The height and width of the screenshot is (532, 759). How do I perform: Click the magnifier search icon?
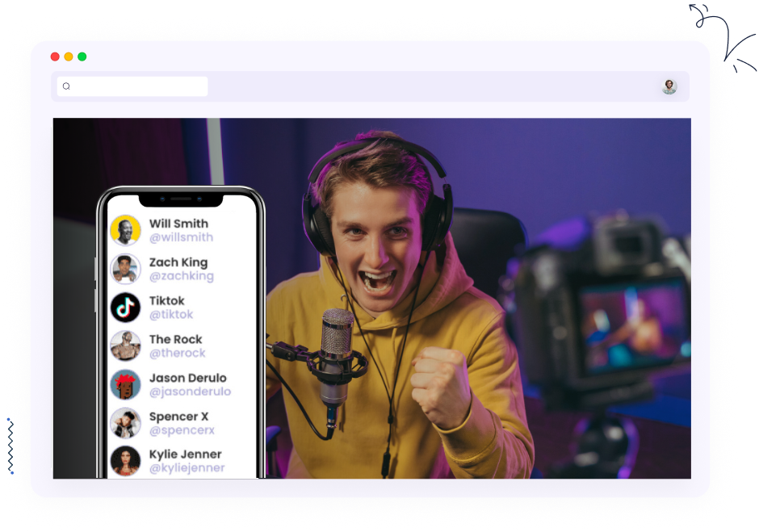point(66,86)
